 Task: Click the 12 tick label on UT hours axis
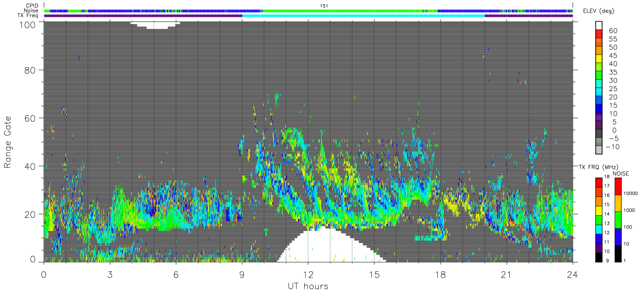[308, 274]
